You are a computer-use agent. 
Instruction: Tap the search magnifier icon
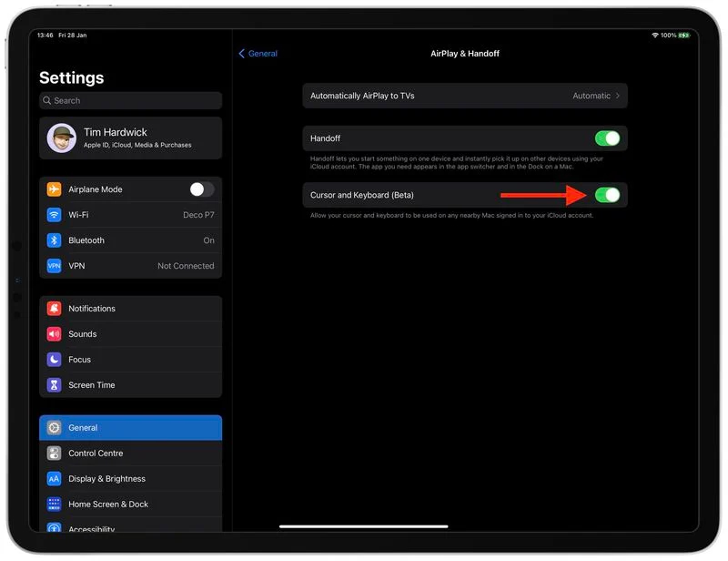tap(47, 100)
